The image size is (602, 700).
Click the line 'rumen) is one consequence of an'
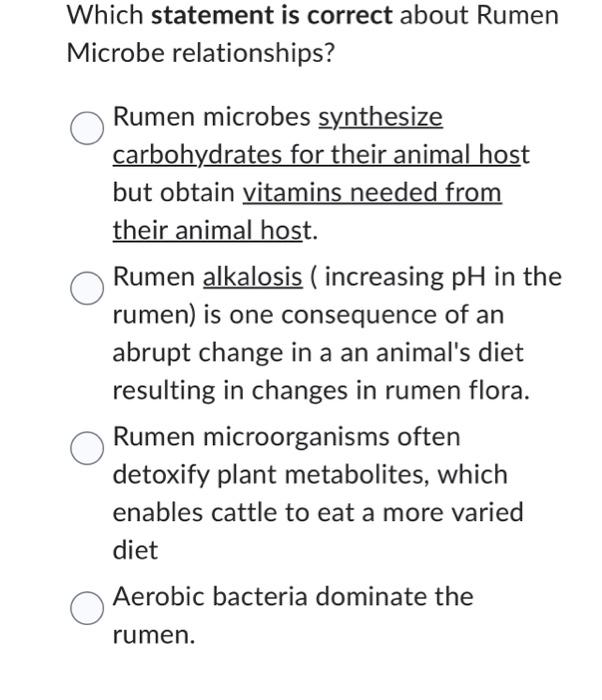coord(308,315)
